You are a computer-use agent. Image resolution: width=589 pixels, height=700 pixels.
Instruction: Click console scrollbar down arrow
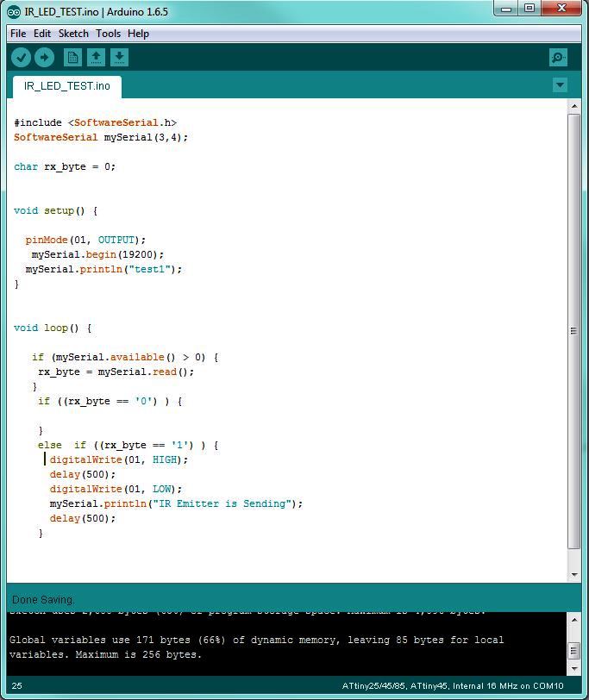[x=574, y=669]
